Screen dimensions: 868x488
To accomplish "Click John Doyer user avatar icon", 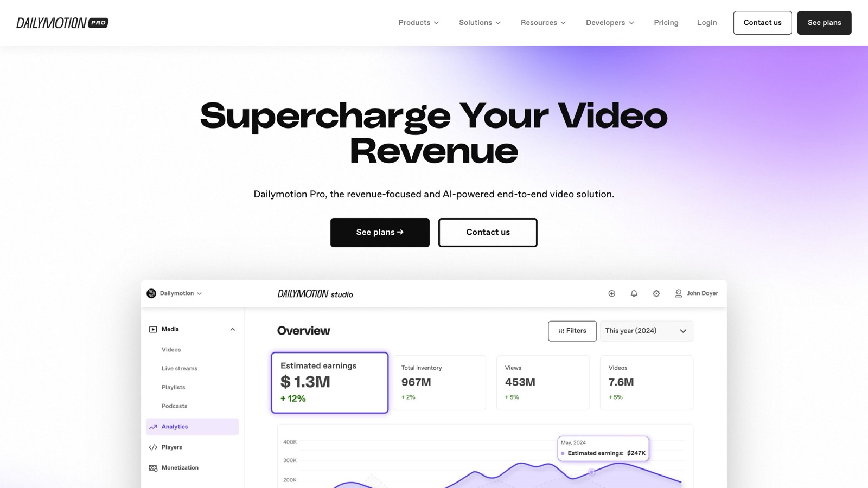I will tap(678, 293).
